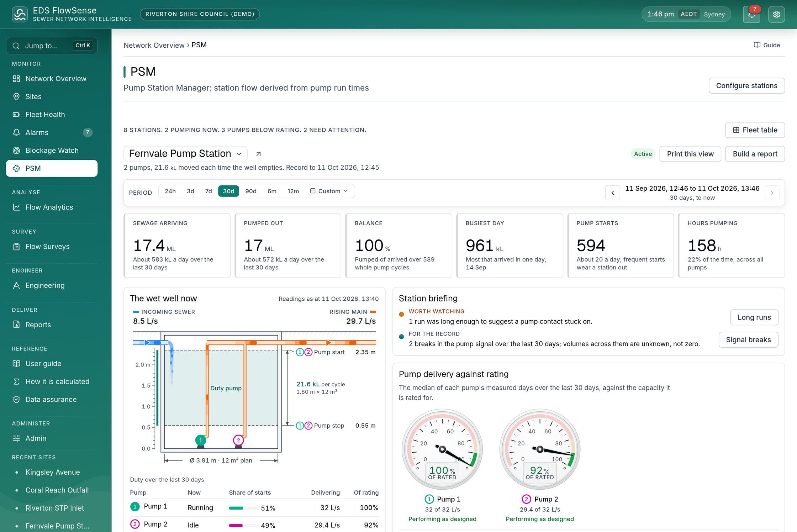Viewport: 797px width, 532px height.
Task: Open the Custom period dropdown
Action: pos(329,191)
